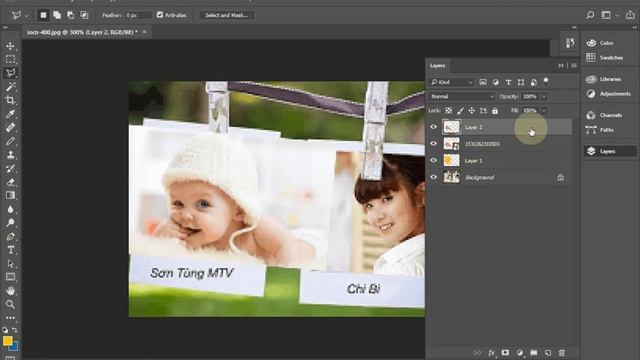This screenshot has height=360, width=640.
Task: Select the Pen tool
Action: 11,236
